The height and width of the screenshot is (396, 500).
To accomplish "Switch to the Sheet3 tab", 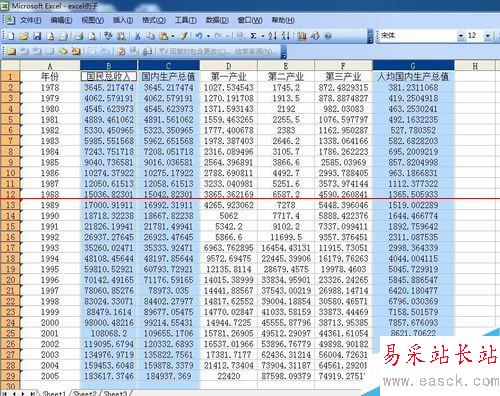I will [x=115, y=393].
